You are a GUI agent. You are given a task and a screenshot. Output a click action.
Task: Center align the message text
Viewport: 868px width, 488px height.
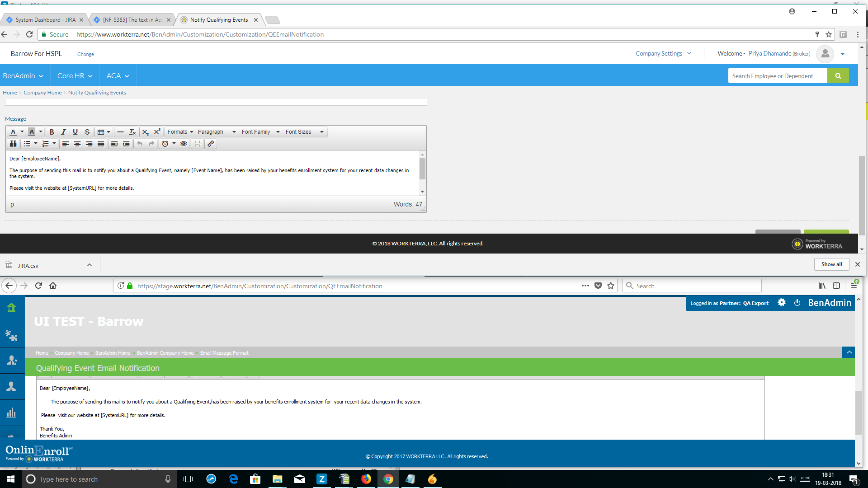pyautogui.click(x=77, y=144)
